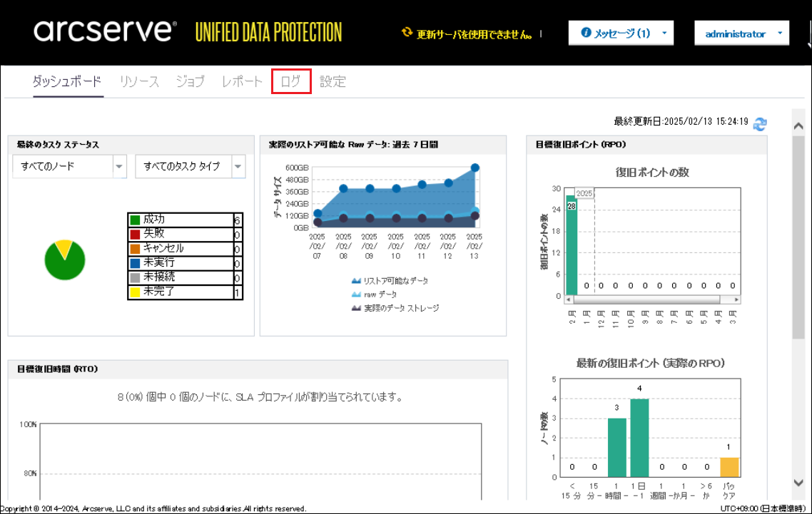The height and width of the screenshot is (514, 812).
Task: Open the すべてのノード dropdown
Action: (x=119, y=166)
